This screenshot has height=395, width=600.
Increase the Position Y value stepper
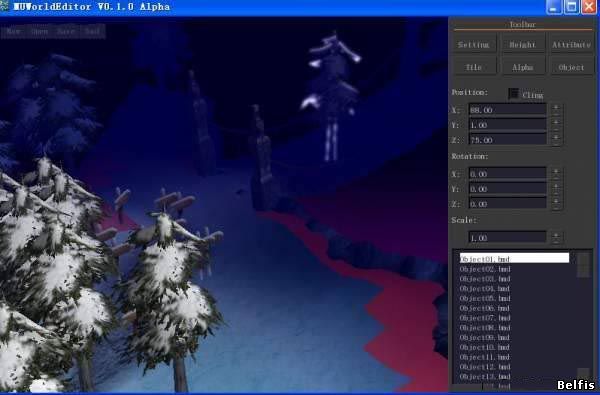556,122
